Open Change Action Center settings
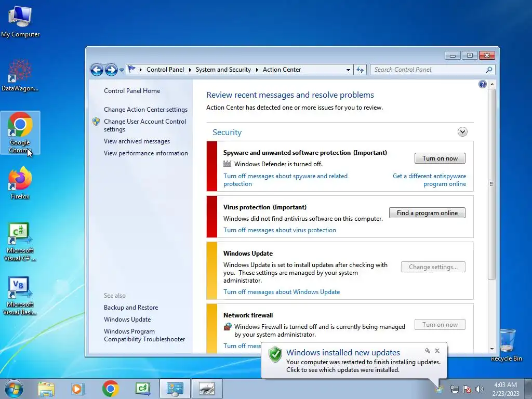Viewport: 532px width, 399px height. (145, 110)
